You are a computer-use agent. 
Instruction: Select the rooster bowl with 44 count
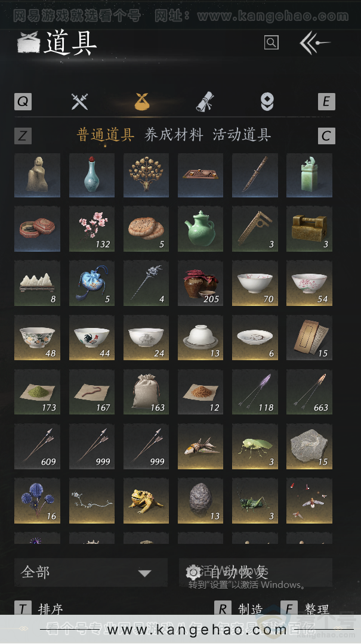coord(92,337)
